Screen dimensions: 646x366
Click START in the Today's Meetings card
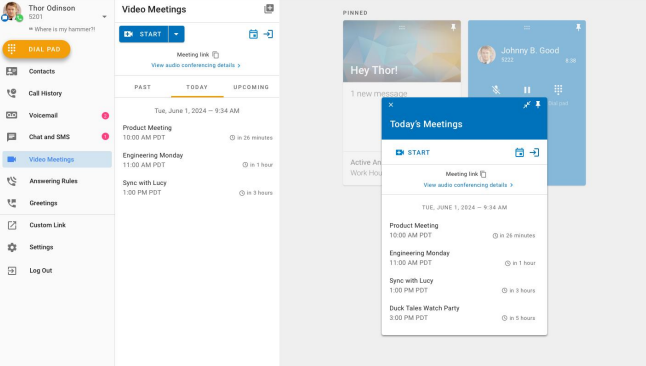coord(412,152)
